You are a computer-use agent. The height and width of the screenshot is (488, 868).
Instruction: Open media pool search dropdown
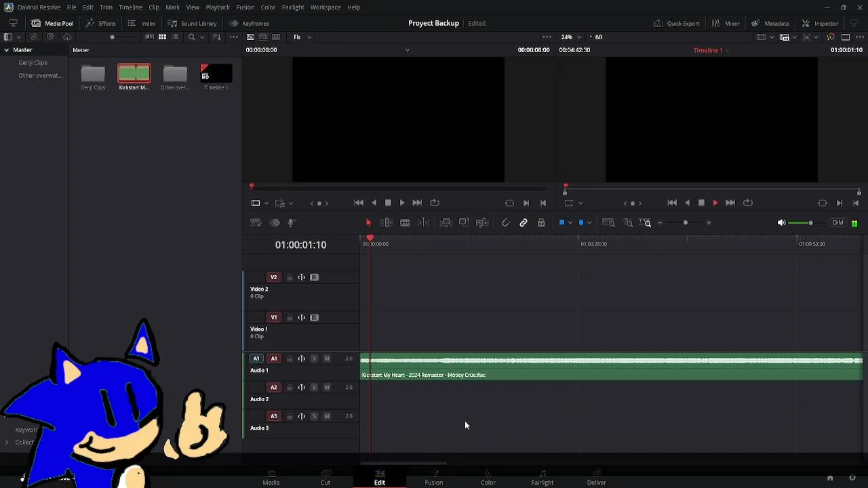point(202,37)
